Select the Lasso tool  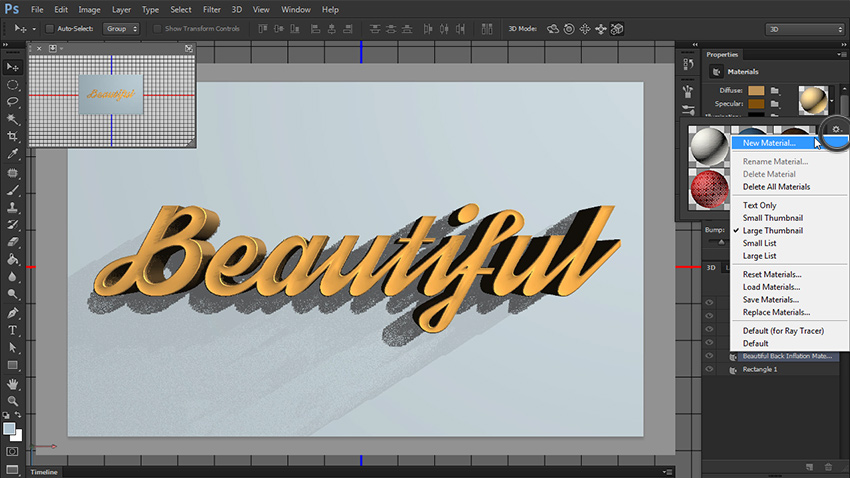click(x=13, y=102)
